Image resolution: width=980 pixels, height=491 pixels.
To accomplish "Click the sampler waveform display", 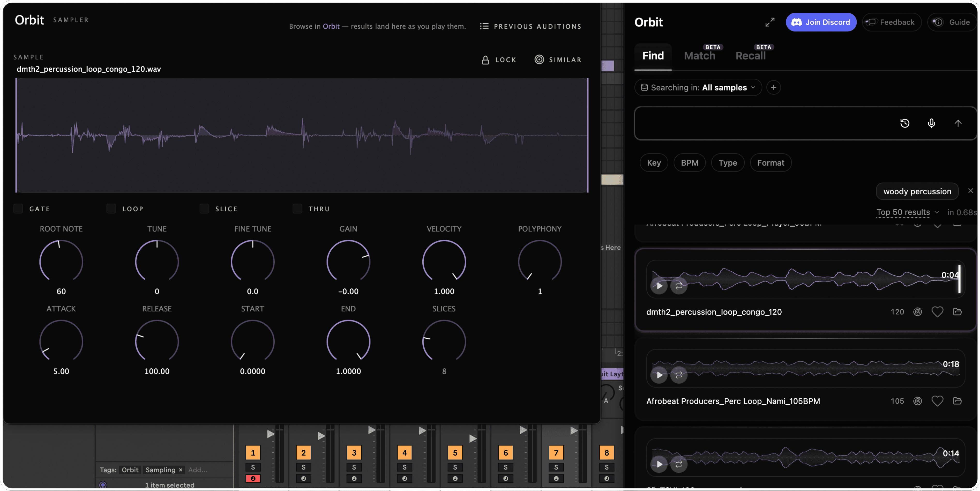I will coord(302,135).
